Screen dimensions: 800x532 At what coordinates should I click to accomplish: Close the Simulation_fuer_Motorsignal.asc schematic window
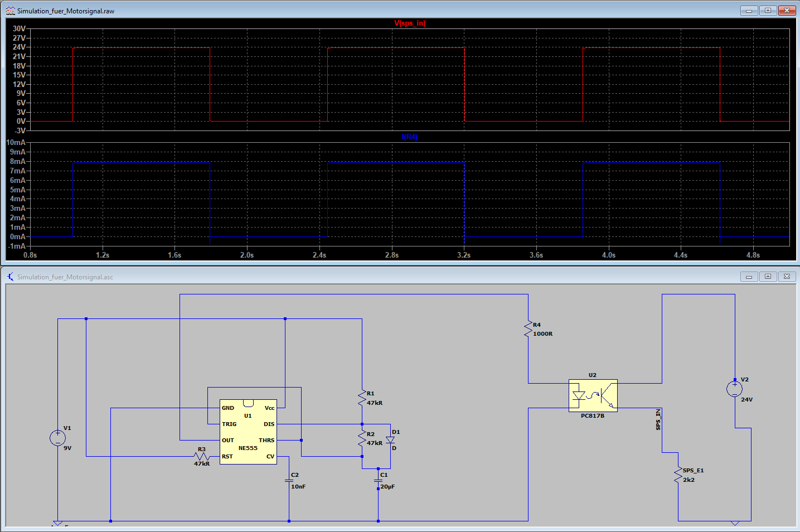[787, 276]
